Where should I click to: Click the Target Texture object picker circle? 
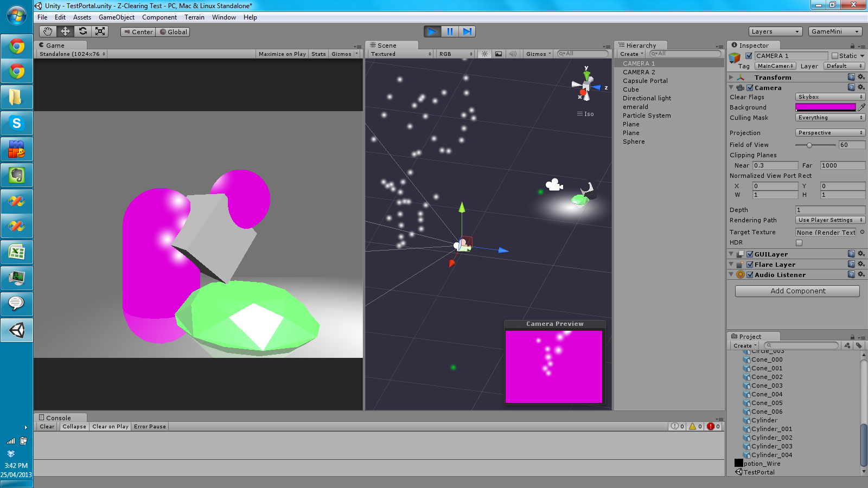pos(862,232)
